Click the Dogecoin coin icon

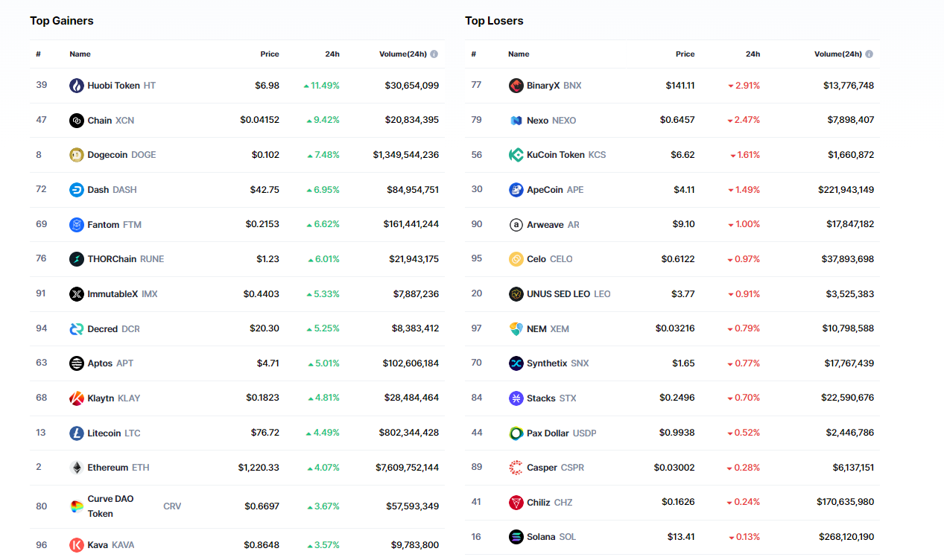click(x=77, y=155)
